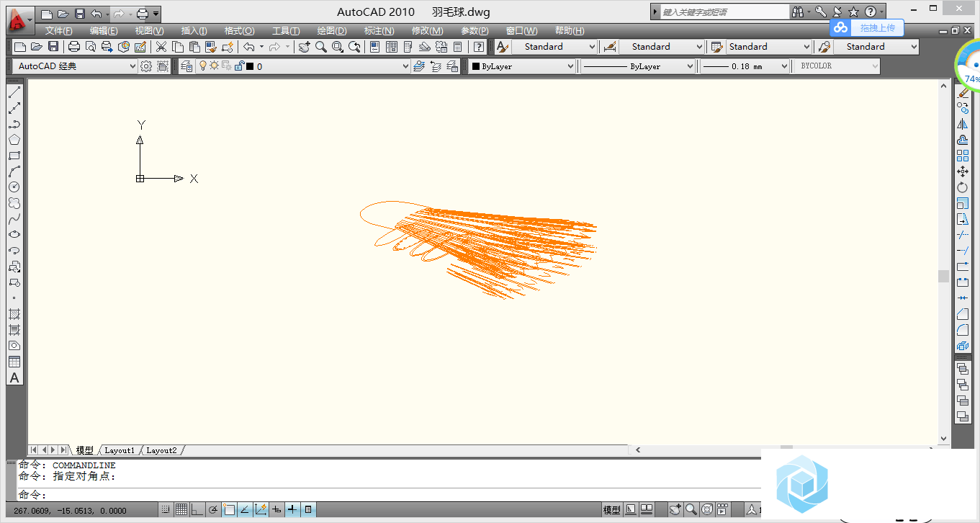Select the Multiline Text tool
The height and width of the screenshot is (523, 980).
tap(14, 378)
